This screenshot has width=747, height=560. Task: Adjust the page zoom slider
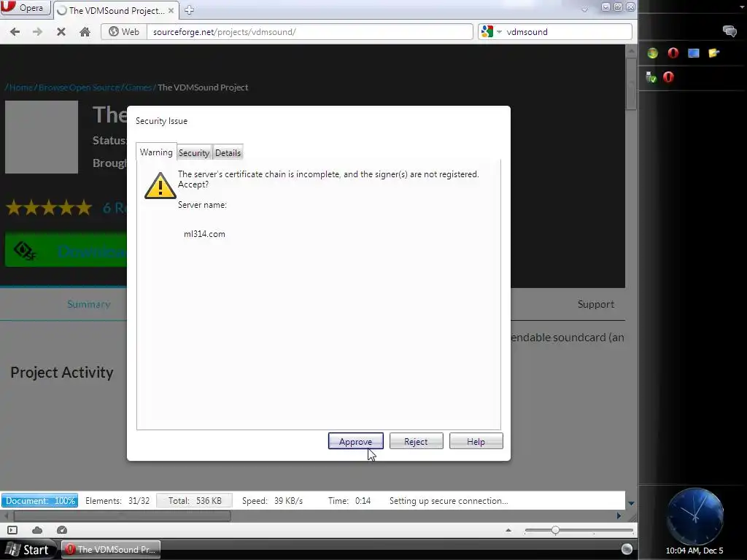(555, 530)
